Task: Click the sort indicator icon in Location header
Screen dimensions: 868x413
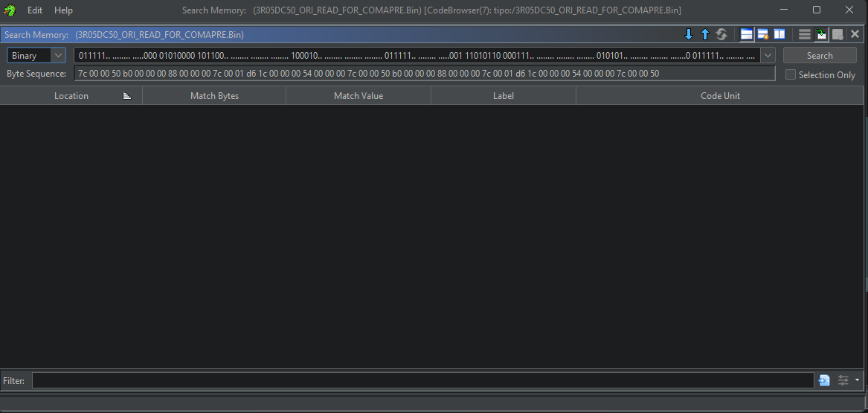Action: click(x=126, y=96)
